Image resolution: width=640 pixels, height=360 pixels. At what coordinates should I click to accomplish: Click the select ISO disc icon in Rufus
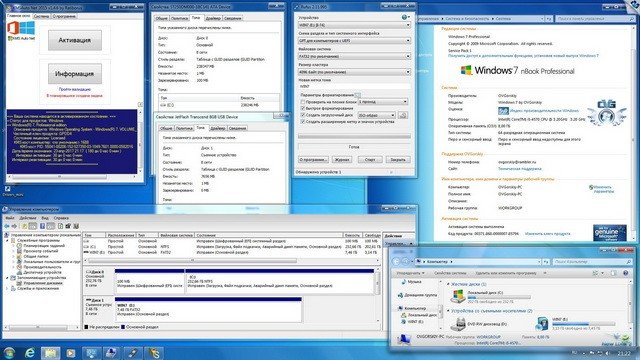tap(403, 116)
